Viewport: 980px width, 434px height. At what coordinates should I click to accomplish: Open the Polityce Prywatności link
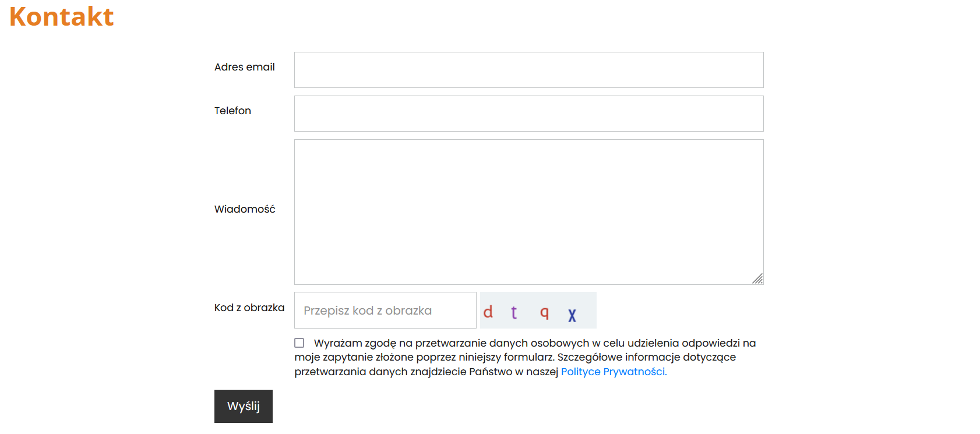coord(614,372)
